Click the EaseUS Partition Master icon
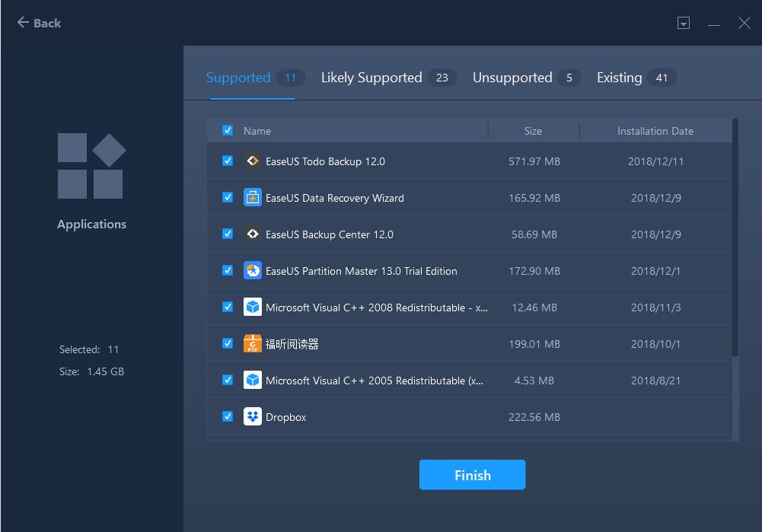Screen dimensions: 762x532 coord(252,271)
